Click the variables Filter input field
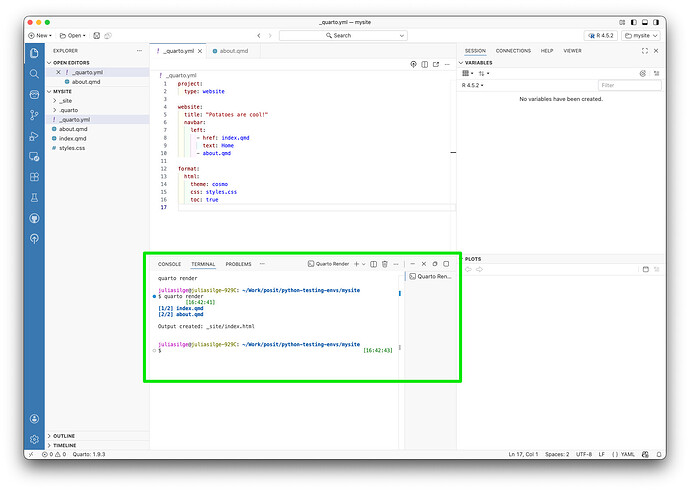This screenshot has width=690, height=491. (628, 85)
